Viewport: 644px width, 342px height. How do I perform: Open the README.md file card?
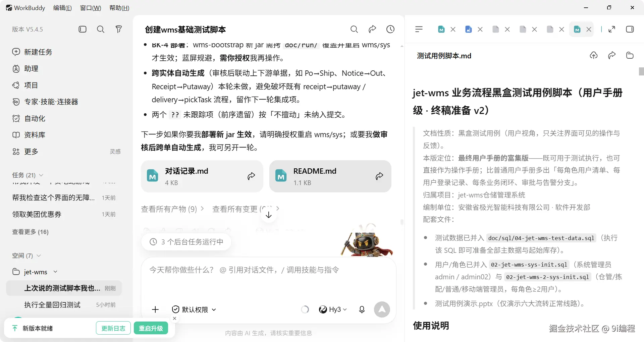[330, 176]
